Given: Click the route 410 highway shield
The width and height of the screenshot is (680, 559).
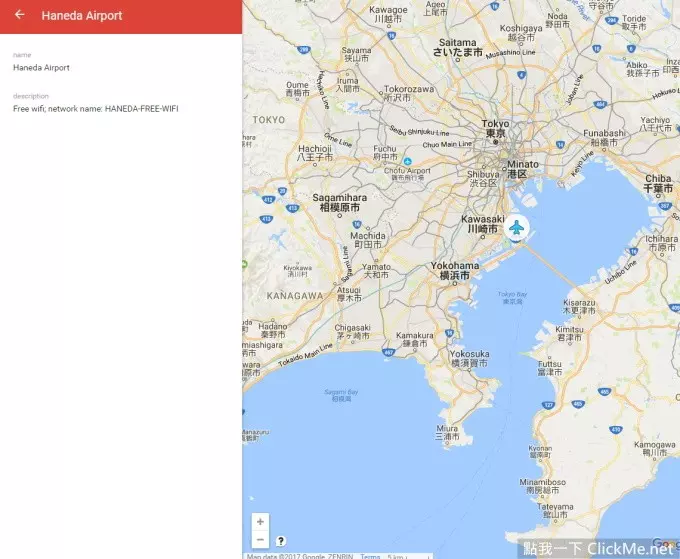Looking at the screenshot, I should tap(616, 430).
